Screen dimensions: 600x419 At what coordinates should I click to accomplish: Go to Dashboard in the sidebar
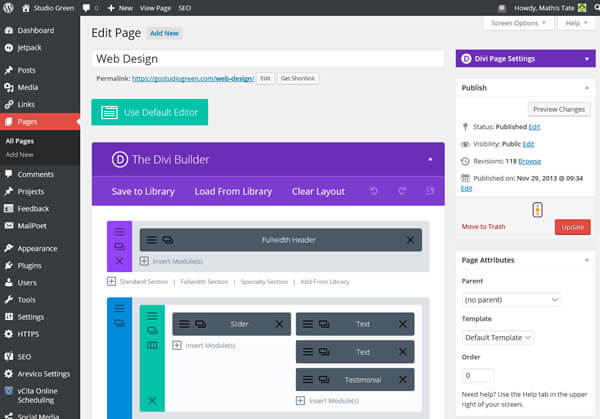pos(36,30)
